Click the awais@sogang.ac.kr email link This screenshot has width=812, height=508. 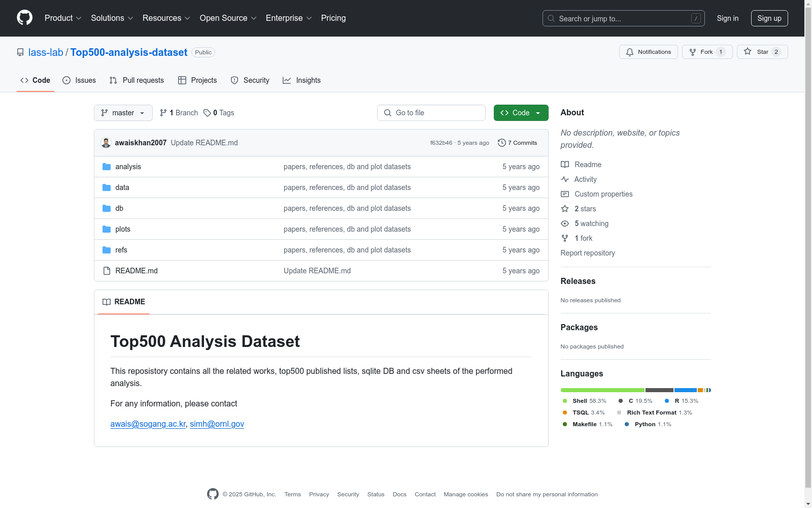click(148, 424)
